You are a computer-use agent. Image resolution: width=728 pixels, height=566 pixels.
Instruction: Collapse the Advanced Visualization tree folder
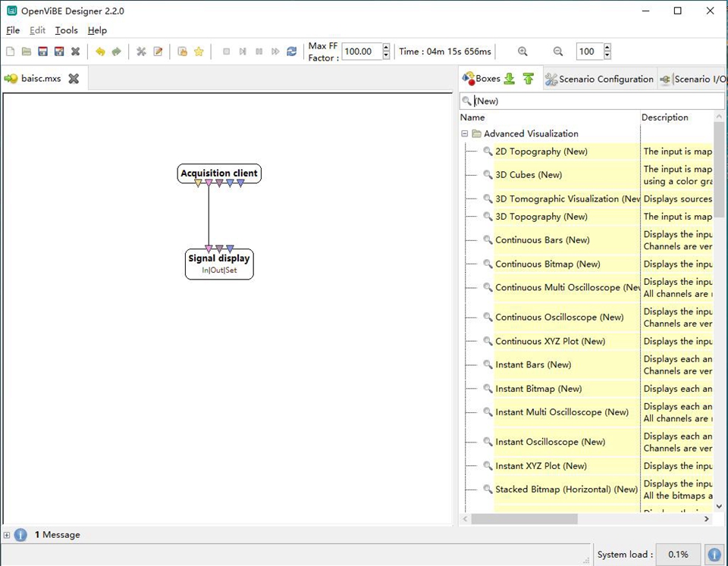465,134
